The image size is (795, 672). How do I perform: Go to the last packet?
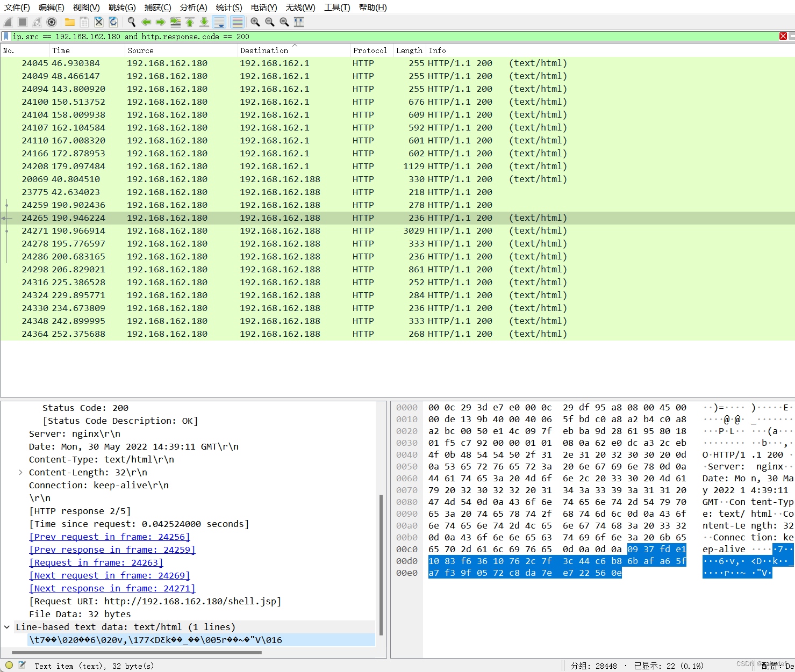pos(204,22)
